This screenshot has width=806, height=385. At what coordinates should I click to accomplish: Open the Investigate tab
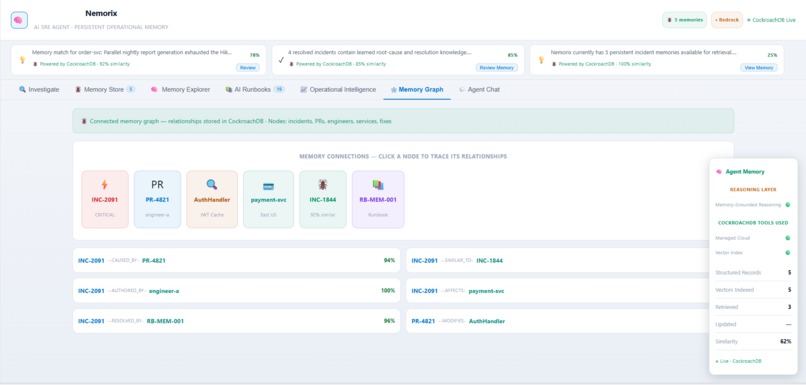coord(39,89)
